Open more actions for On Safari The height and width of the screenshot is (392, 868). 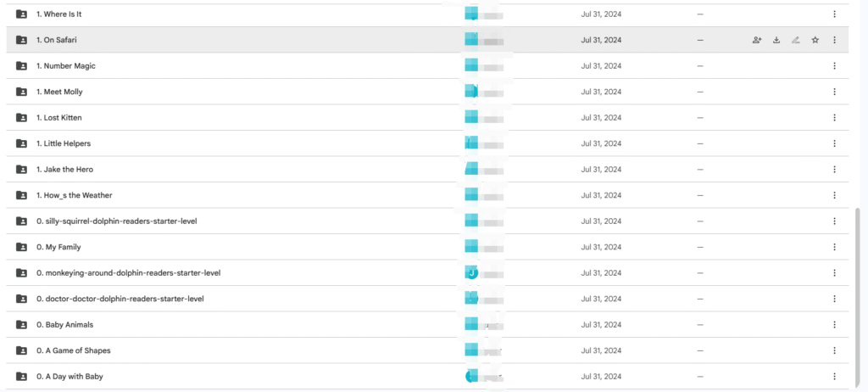point(834,40)
